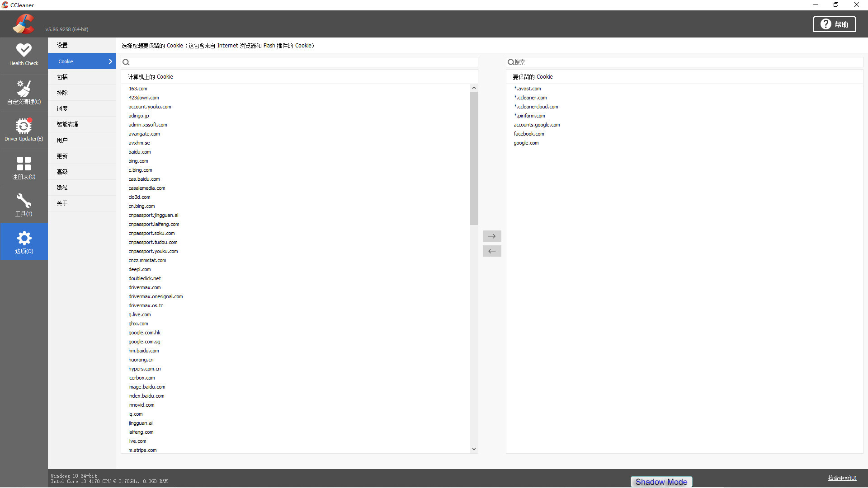Screen dimensions: 868x488
Task: Click the cookie list scrollbar thumb
Action: pyautogui.click(x=474, y=158)
